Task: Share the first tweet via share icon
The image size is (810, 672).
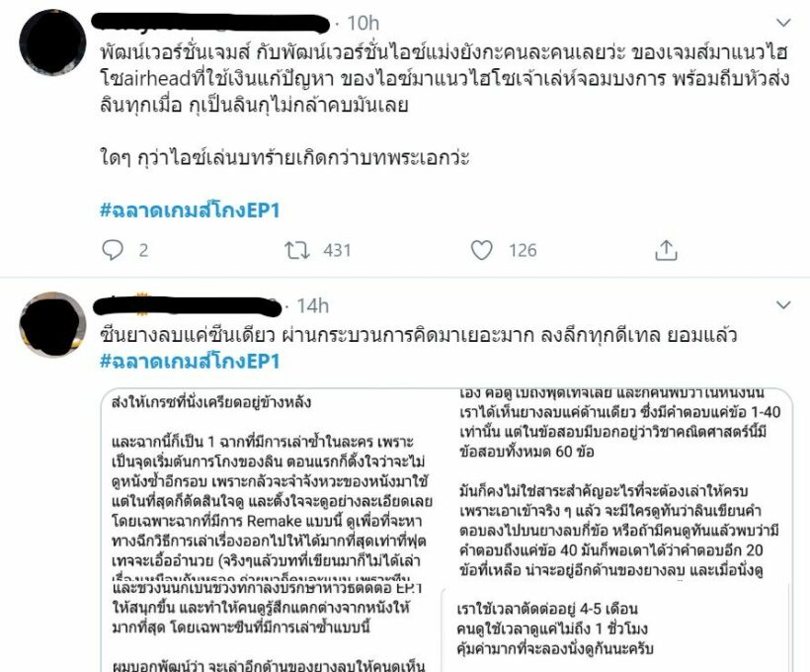Action: pyautogui.click(x=666, y=250)
